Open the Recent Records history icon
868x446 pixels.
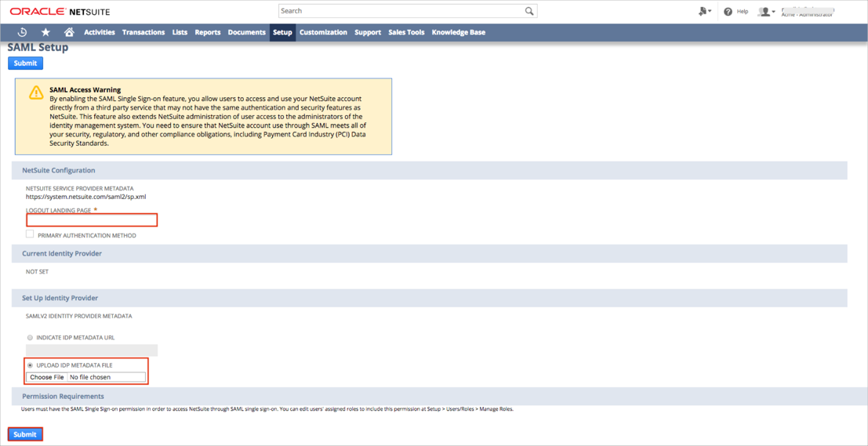click(x=22, y=32)
